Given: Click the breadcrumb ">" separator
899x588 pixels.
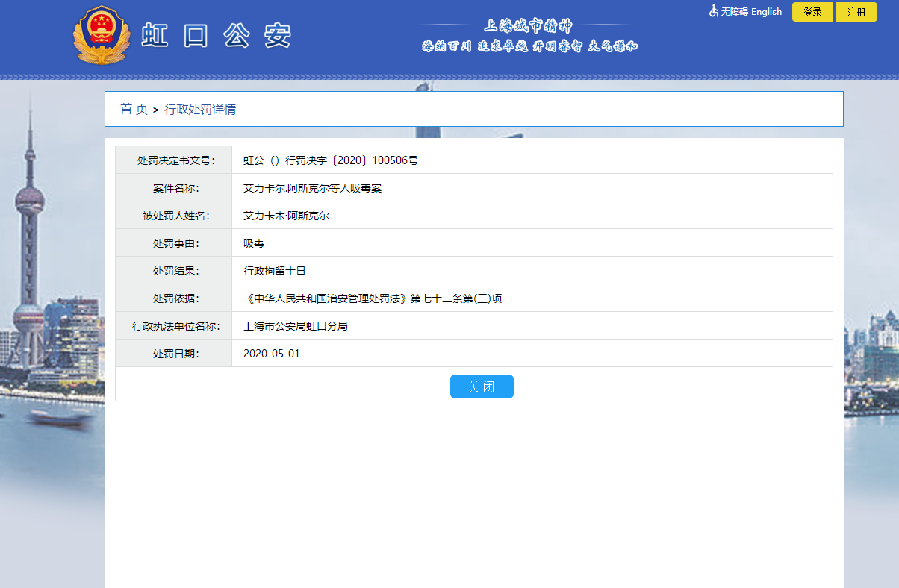Looking at the screenshot, I should pos(156,110).
